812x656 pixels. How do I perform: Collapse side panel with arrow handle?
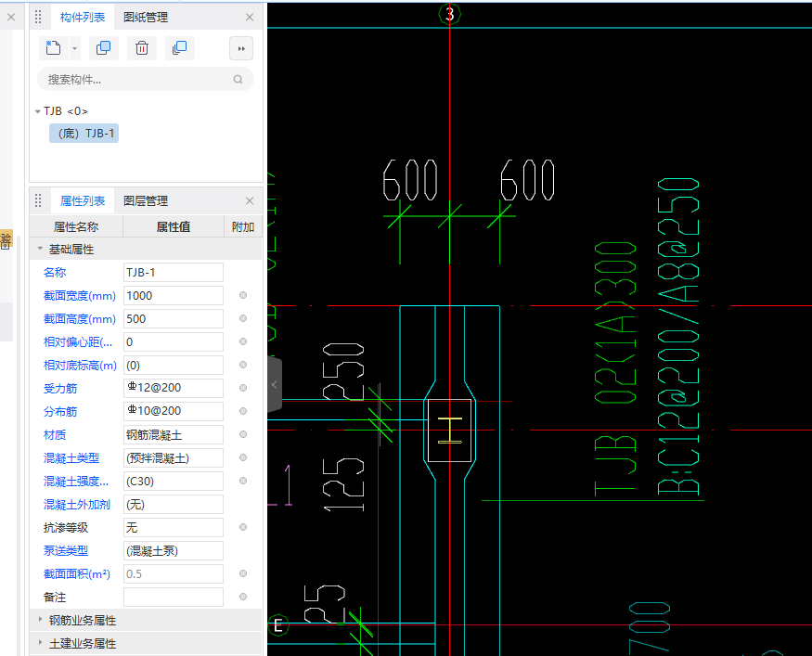coord(275,384)
